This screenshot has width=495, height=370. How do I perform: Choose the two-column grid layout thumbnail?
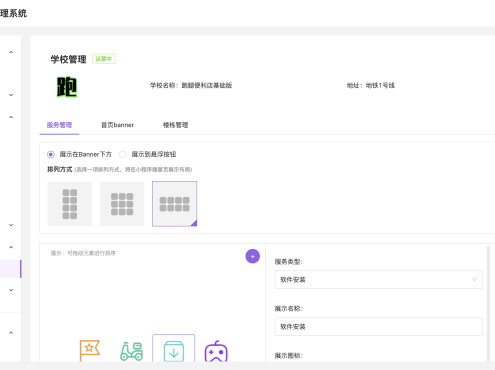point(70,204)
